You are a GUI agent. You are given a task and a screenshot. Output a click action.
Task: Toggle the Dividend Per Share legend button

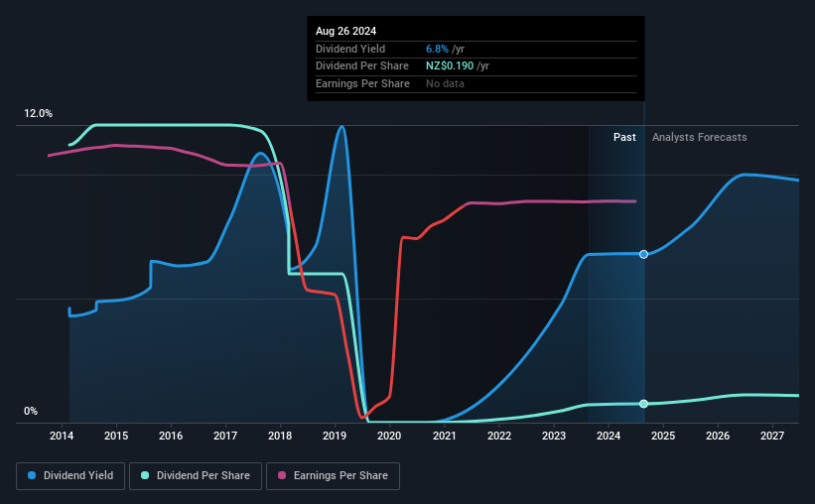pos(196,476)
